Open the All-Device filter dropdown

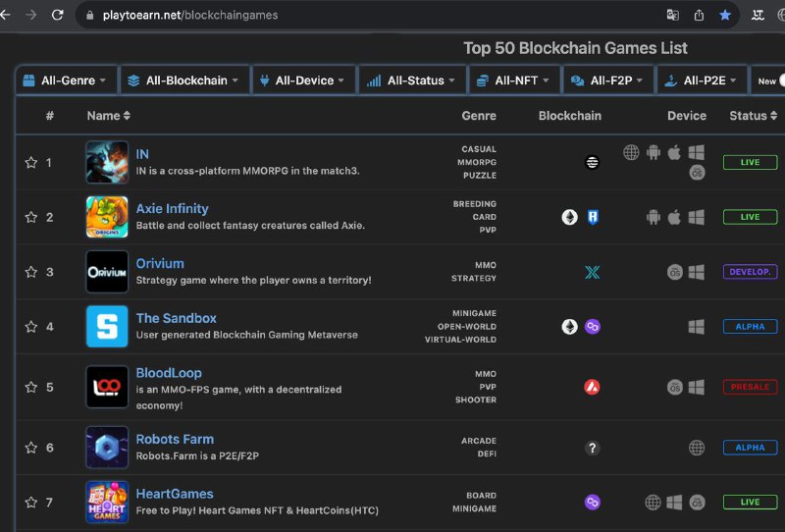(x=304, y=80)
